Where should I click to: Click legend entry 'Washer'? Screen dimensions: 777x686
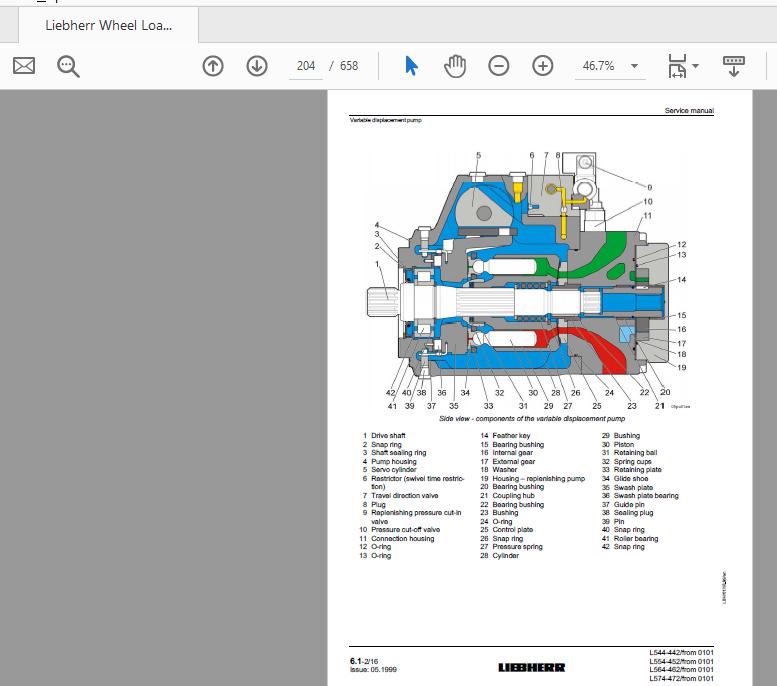504,470
